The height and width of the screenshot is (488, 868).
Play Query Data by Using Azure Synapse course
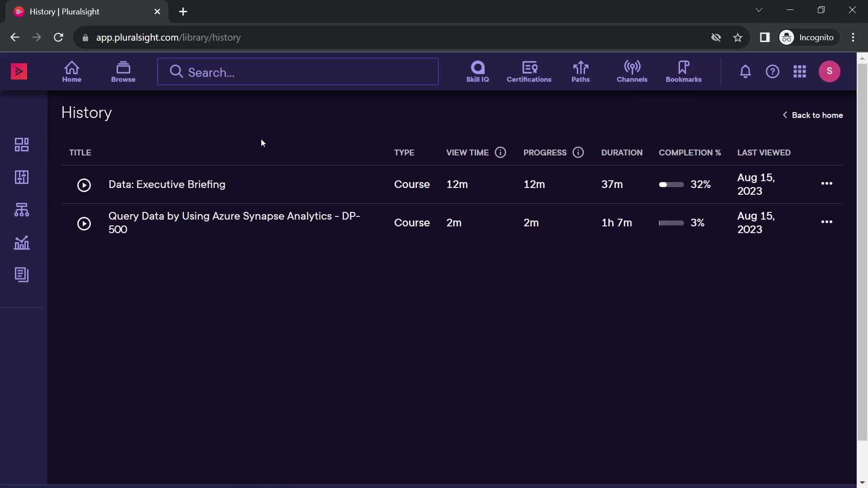pyautogui.click(x=84, y=224)
